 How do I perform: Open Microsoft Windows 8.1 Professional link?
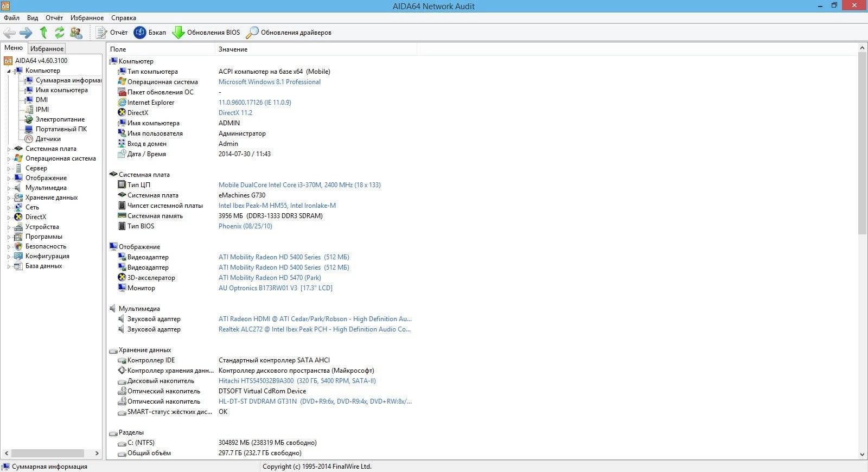(x=269, y=82)
